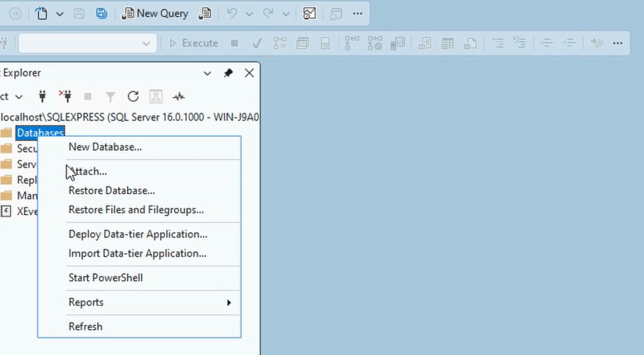Choose Start PowerShell menu item

pos(139,278)
